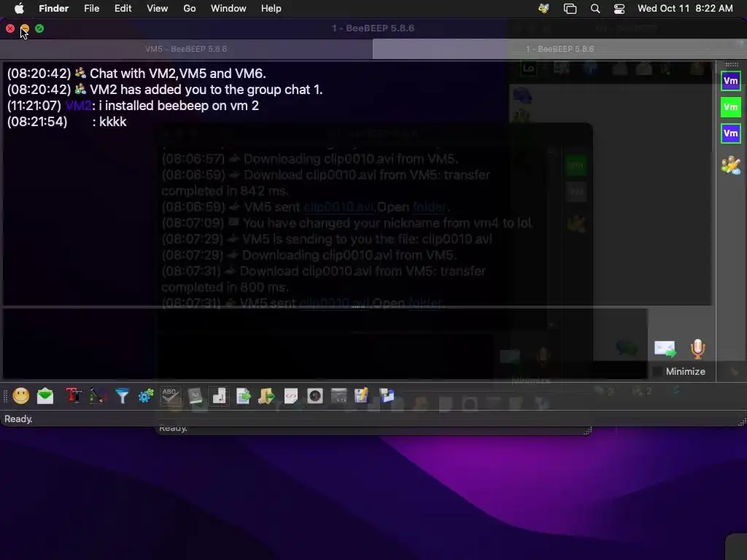Open the File menu
The width and height of the screenshot is (747, 560).
pyautogui.click(x=91, y=9)
